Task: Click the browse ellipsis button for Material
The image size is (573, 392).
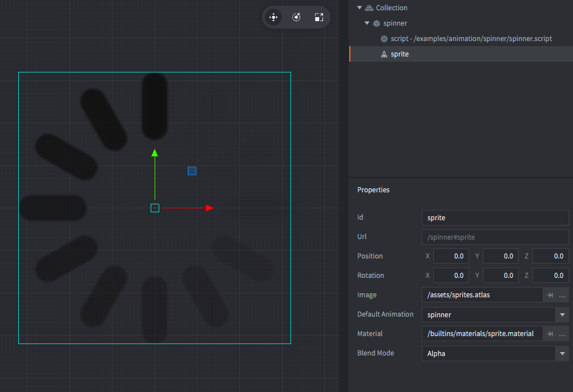Action: [563, 334]
